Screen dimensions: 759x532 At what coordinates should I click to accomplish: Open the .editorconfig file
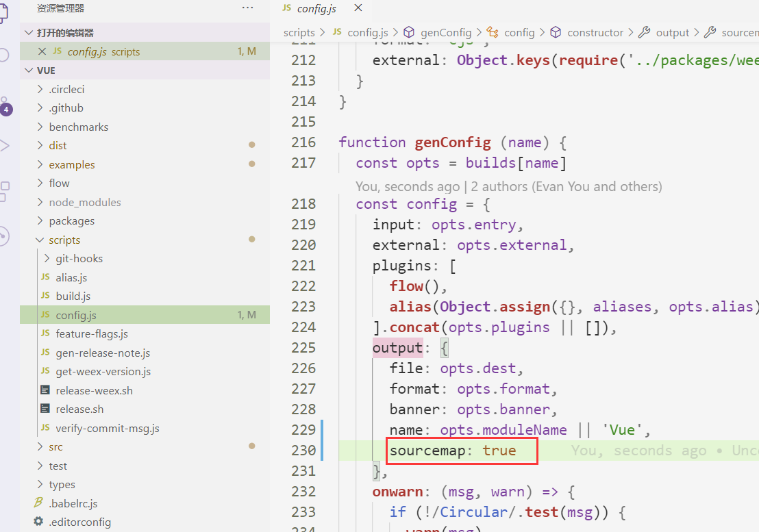pyautogui.click(x=79, y=522)
